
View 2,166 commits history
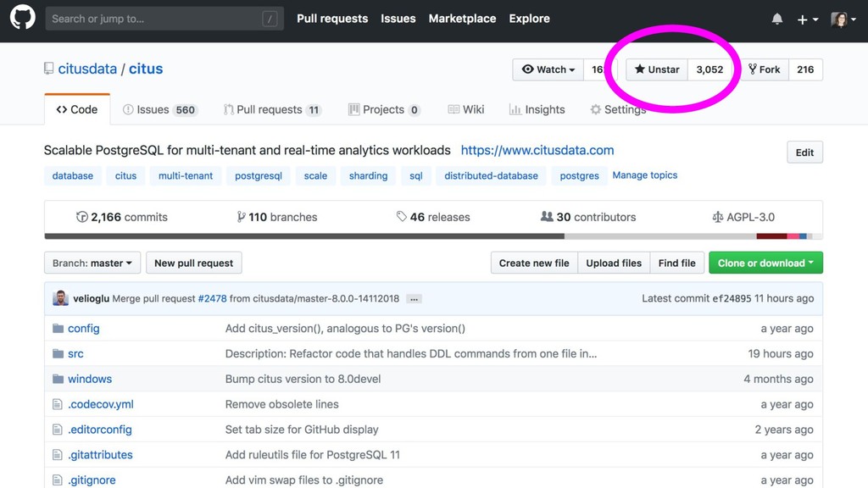point(122,217)
